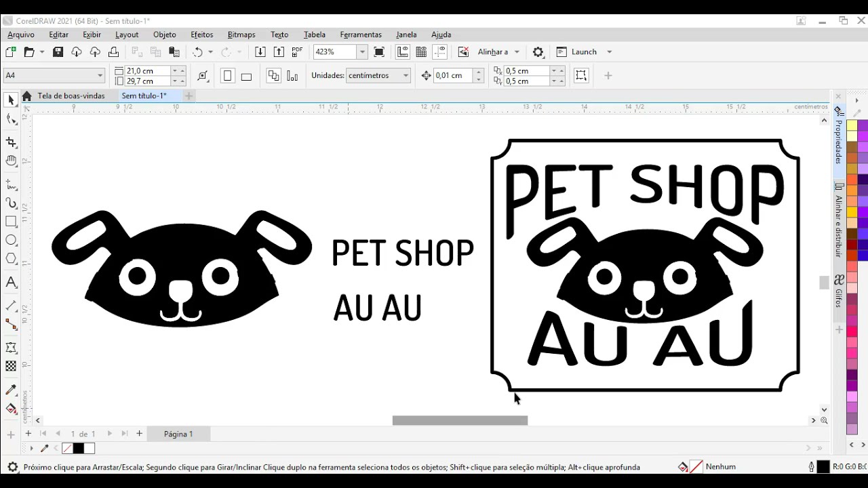Expand the Open file dropdown arrow

(x=42, y=52)
